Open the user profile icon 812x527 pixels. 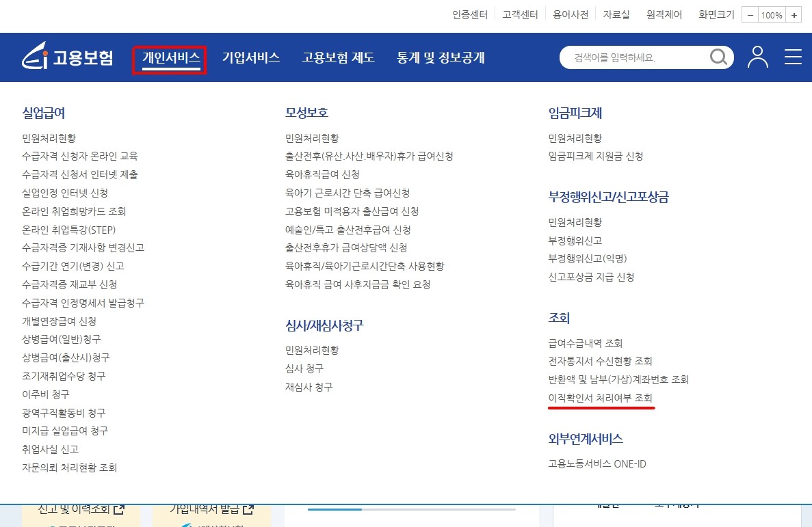tap(758, 57)
